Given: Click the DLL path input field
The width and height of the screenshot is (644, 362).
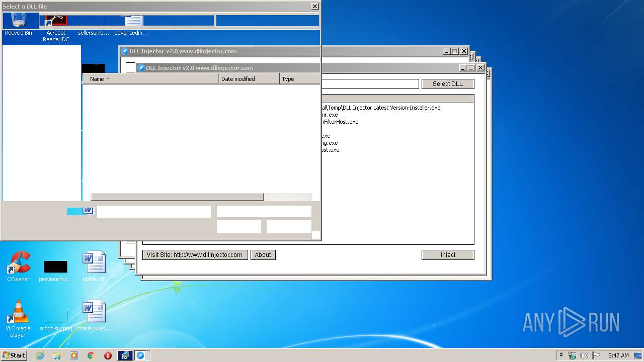Looking at the screenshot, I should [x=370, y=84].
